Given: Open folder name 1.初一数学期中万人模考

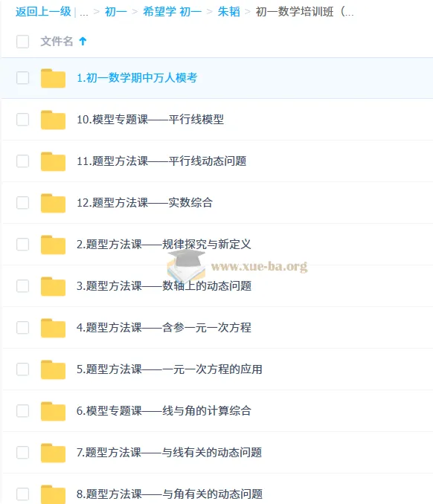Looking at the screenshot, I should (137, 78).
